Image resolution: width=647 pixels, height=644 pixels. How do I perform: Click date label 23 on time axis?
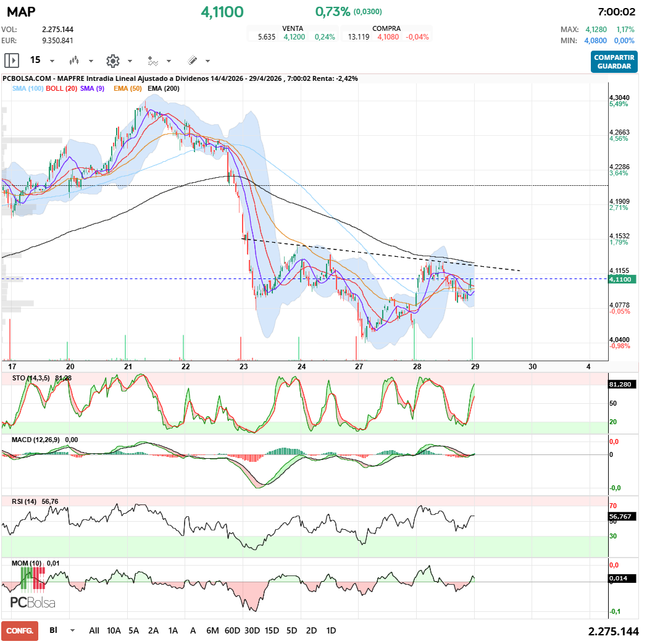pos(243,366)
